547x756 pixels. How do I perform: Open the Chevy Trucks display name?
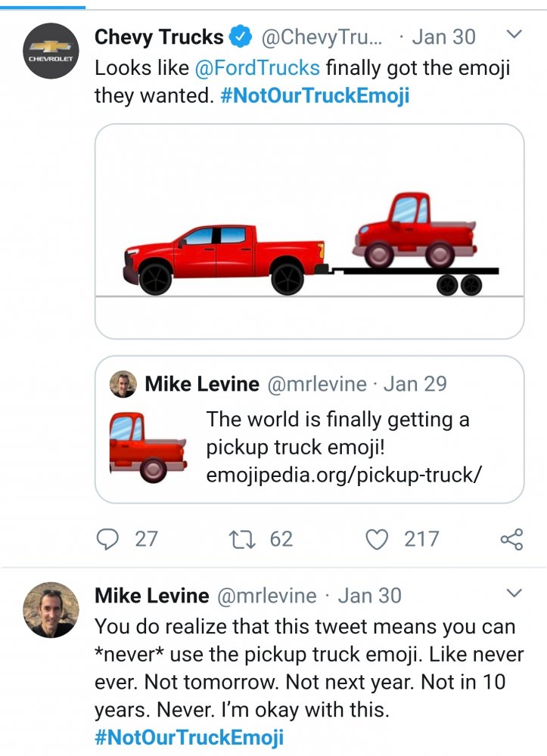159,36
